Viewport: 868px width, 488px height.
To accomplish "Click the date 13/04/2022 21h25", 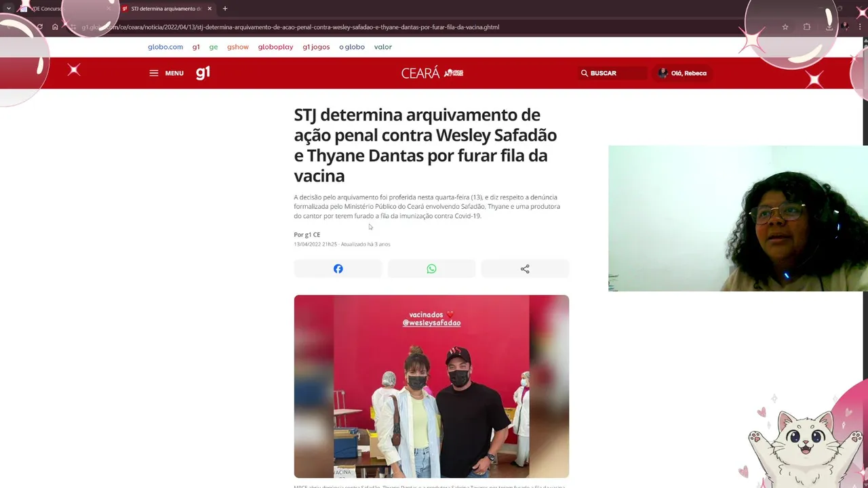I will pos(315,244).
